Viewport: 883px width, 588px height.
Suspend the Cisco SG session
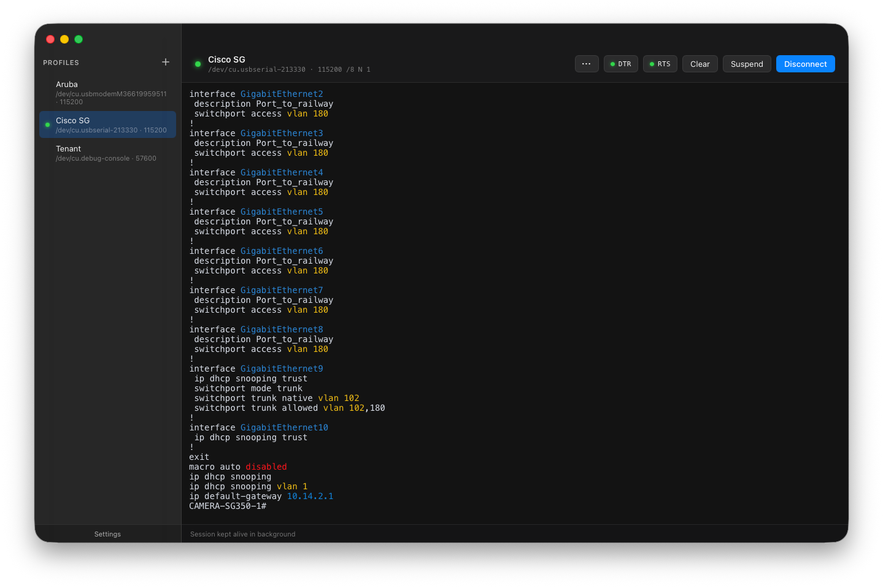(746, 64)
